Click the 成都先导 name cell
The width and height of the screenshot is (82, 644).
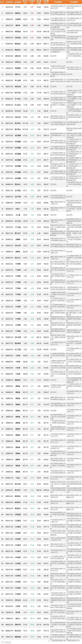click(18, 625)
